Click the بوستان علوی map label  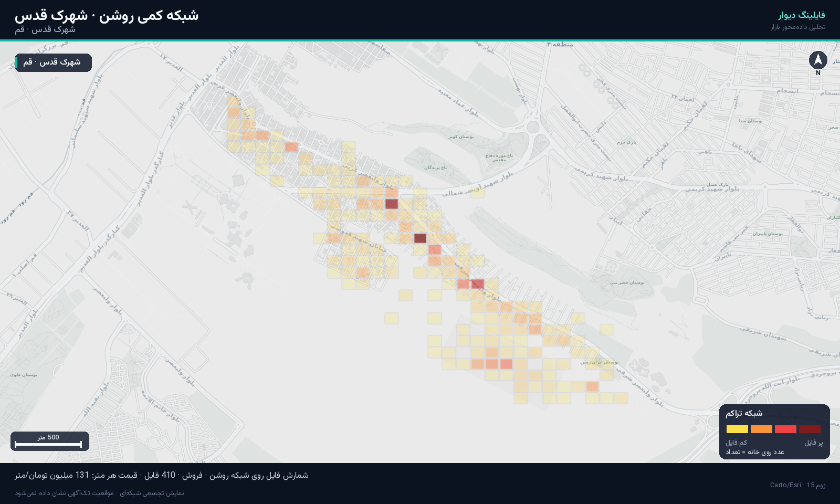(x=24, y=375)
